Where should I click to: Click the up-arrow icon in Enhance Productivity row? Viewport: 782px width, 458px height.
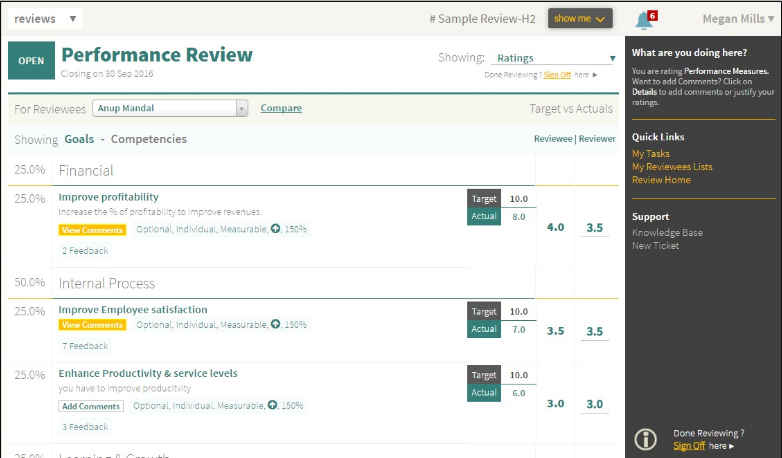coord(272,406)
